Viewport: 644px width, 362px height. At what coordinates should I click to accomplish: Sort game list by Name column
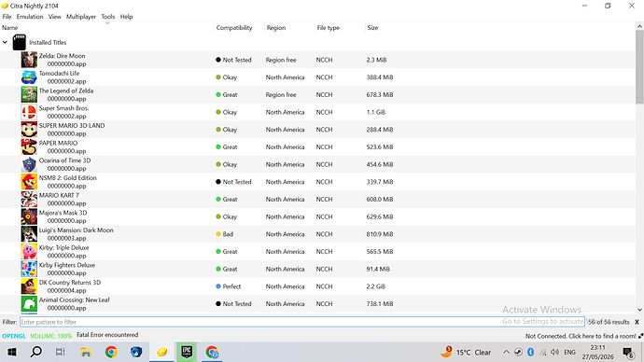(x=106, y=28)
